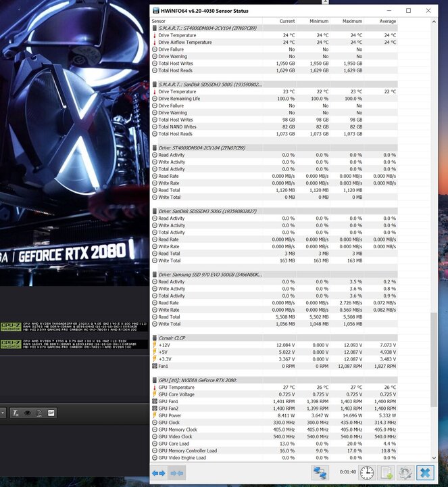This screenshot has width=448, height=487.
Task: Open the Ryzen 7 1700 CPU-Z validation banner
Action: (x=74, y=344)
